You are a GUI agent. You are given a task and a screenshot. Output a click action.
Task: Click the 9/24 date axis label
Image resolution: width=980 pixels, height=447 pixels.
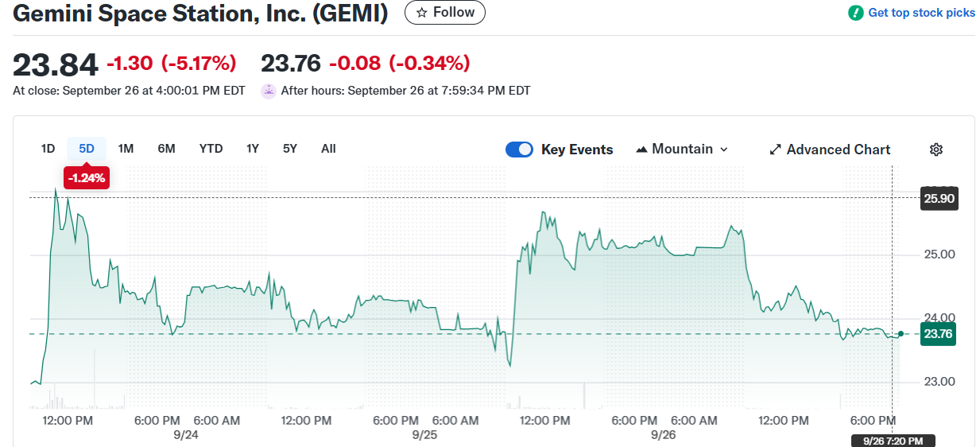click(x=185, y=435)
